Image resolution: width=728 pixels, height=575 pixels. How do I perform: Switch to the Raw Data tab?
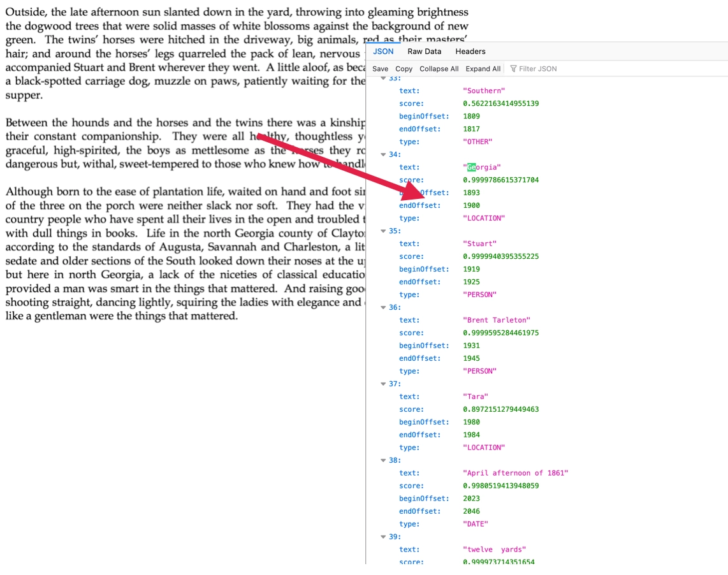coord(424,52)
